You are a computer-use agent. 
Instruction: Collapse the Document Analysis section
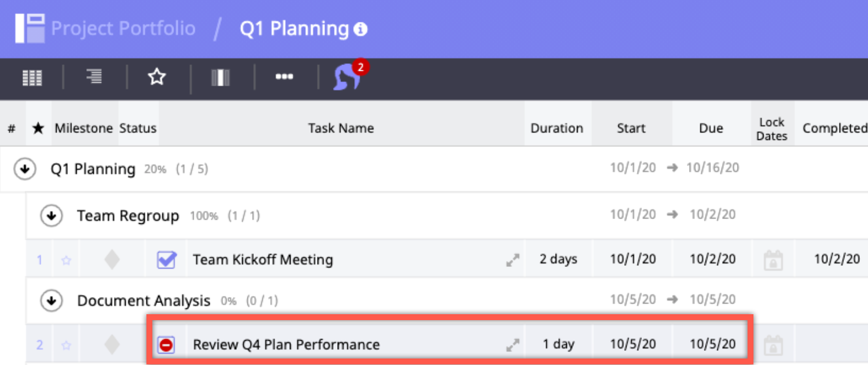[51, 301]
